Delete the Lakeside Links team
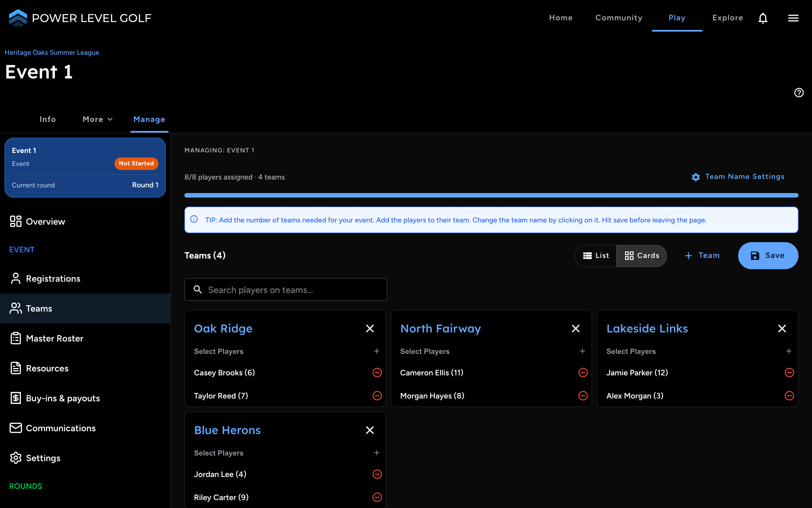The image size is (812, 508). (782, 328)
